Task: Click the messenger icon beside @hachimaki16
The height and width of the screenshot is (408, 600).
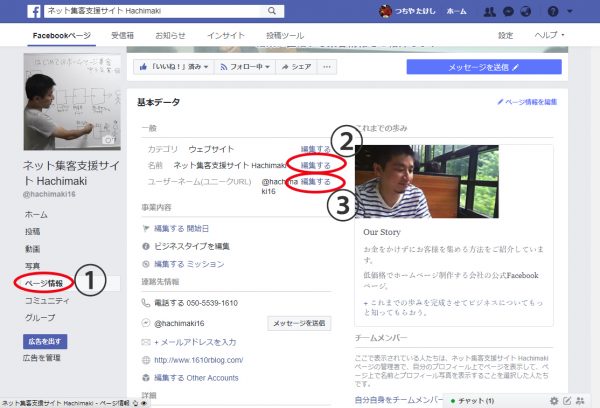Action: click(146, 323)
